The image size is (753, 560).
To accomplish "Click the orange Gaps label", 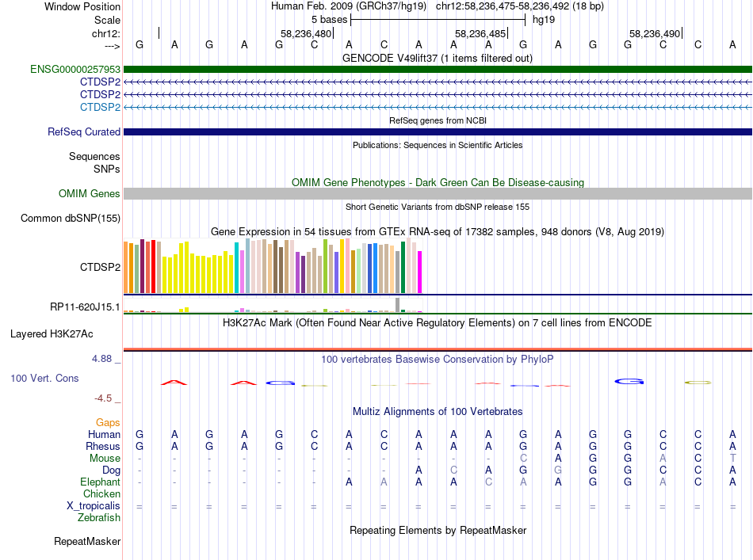I will click(x=108, y=422).
